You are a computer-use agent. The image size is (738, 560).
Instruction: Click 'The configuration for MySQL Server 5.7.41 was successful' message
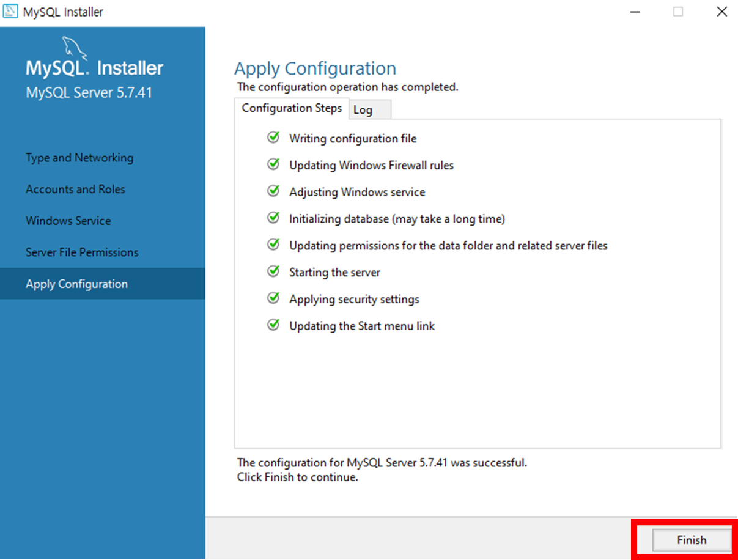(382, 463)
